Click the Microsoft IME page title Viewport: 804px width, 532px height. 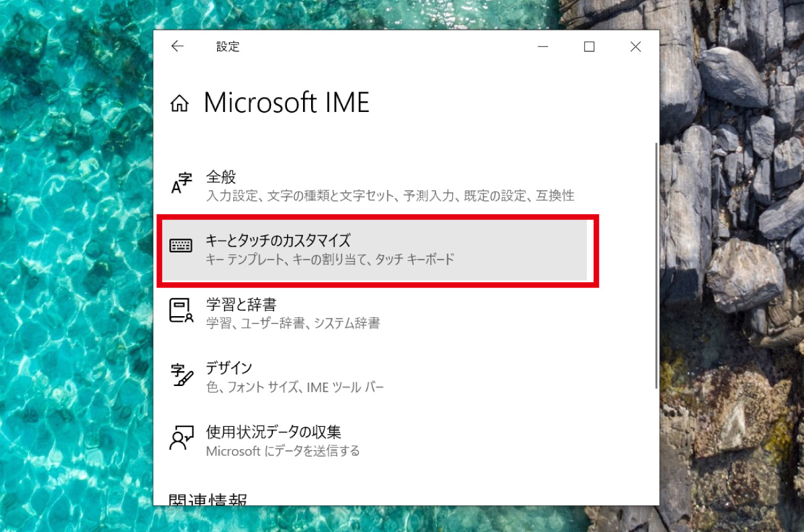point(286,103)
